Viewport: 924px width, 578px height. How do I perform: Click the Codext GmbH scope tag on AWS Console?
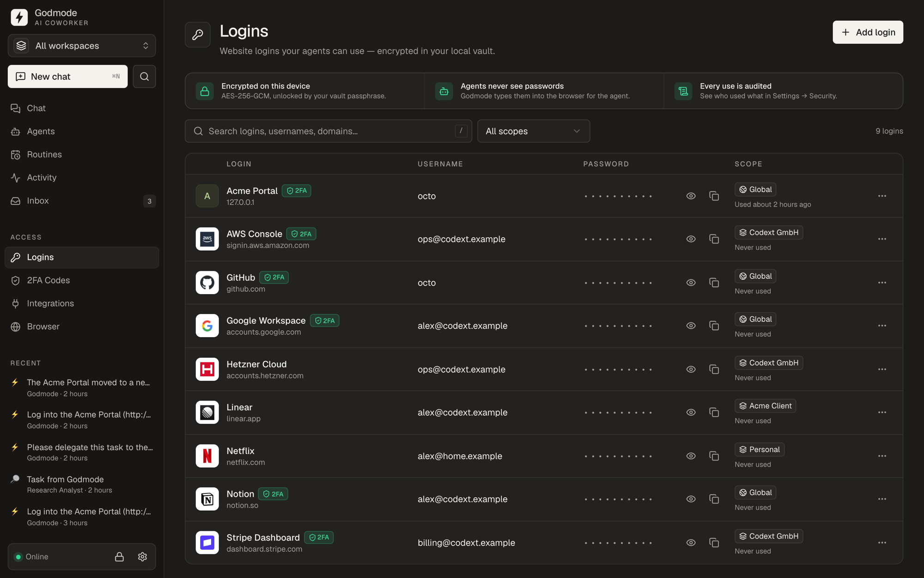coord(769,233)
